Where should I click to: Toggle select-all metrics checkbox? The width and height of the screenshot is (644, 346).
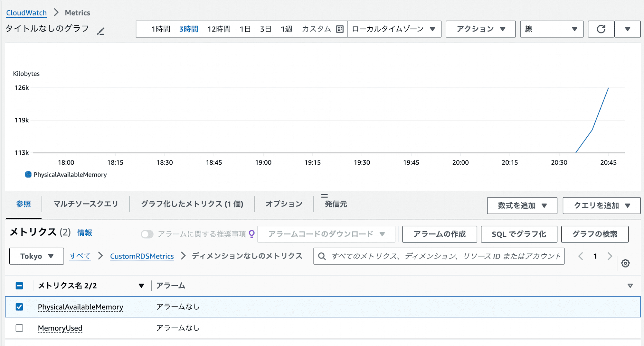tap(19, 286)
